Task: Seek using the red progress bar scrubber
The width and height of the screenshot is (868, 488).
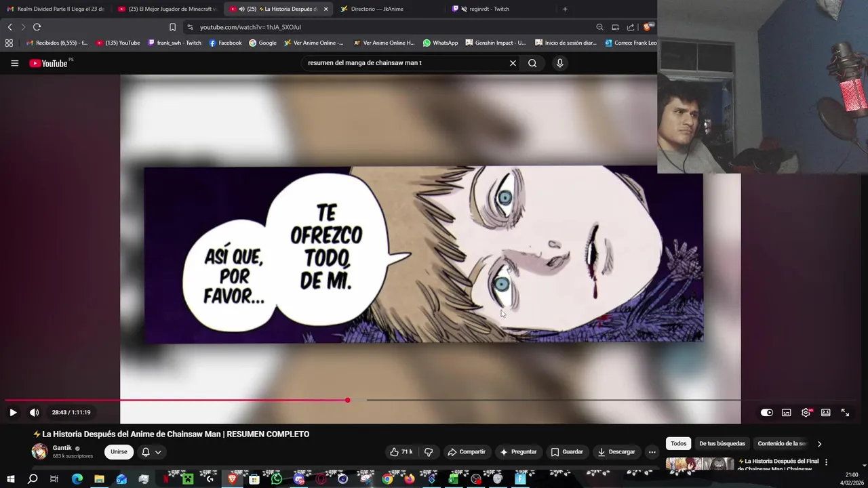Action: pos(347,400)
